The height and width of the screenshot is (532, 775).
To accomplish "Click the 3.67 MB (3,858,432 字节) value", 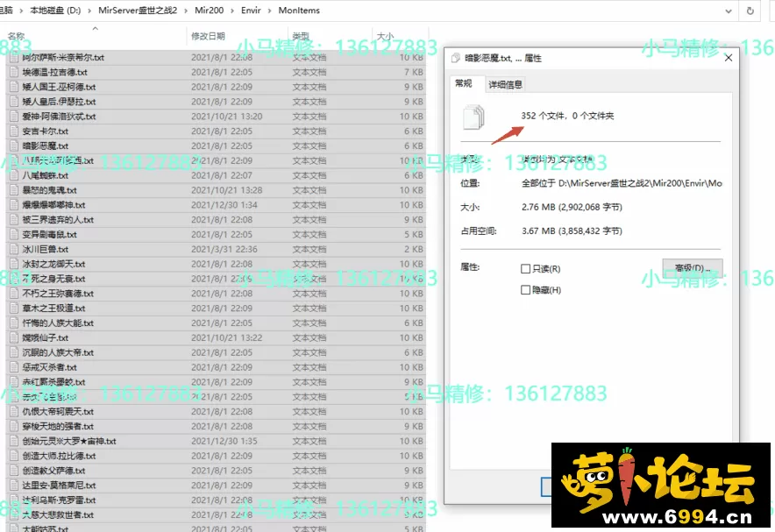I will click(x=572, y=231).
